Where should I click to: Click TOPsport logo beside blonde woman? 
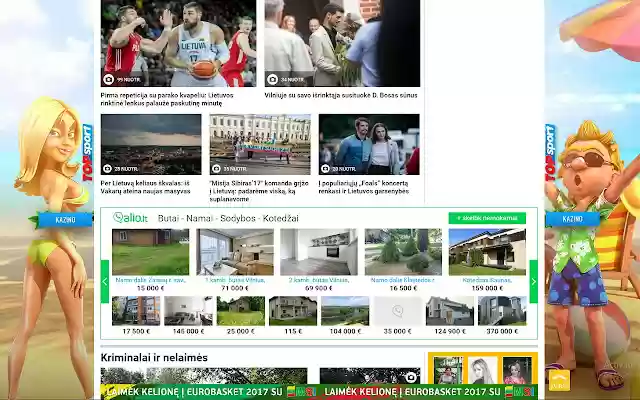pyautogui.click(x=87, y=153)
